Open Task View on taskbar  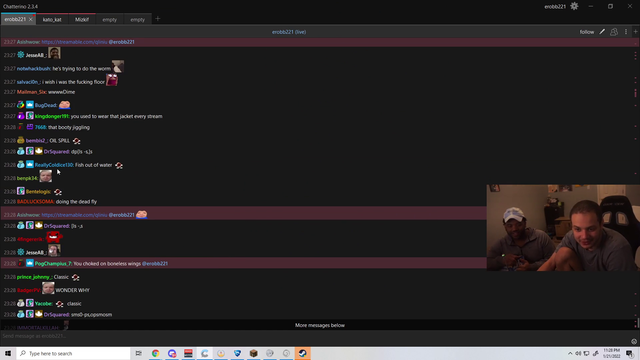(x=139, y=353)
